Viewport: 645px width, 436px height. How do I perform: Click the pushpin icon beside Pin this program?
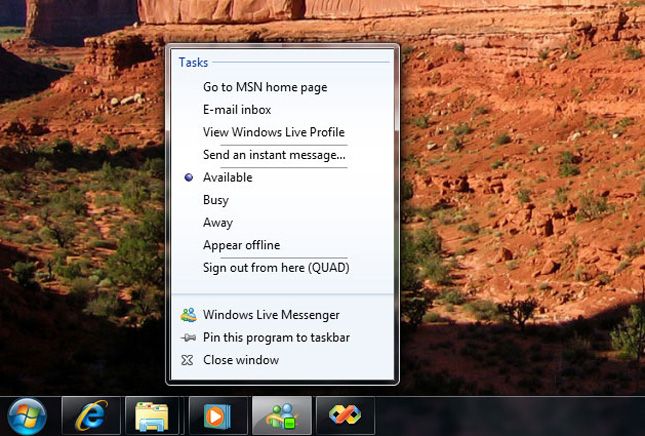tap(188, 338)
